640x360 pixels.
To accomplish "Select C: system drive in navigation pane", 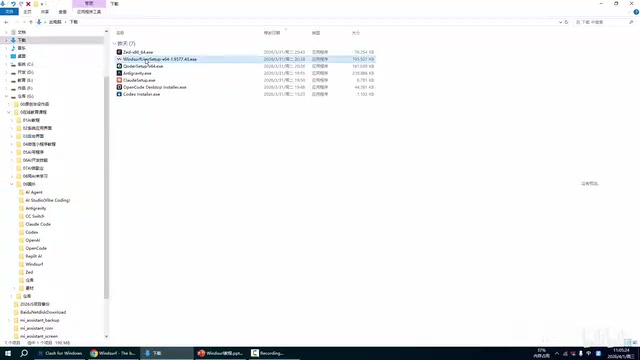I will pos(25,64).
